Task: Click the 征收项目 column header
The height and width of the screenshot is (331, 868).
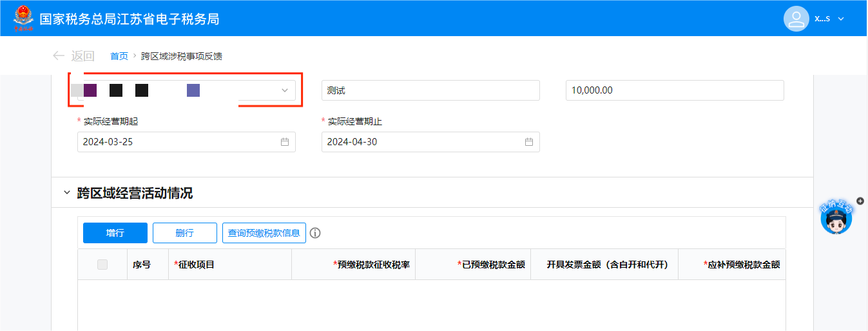Action: [197, 264]
